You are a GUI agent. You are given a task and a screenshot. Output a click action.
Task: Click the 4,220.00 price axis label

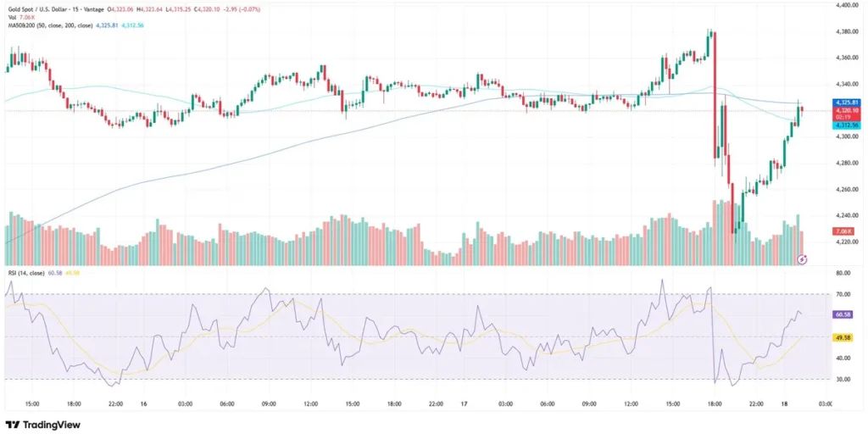pos(847,242)
